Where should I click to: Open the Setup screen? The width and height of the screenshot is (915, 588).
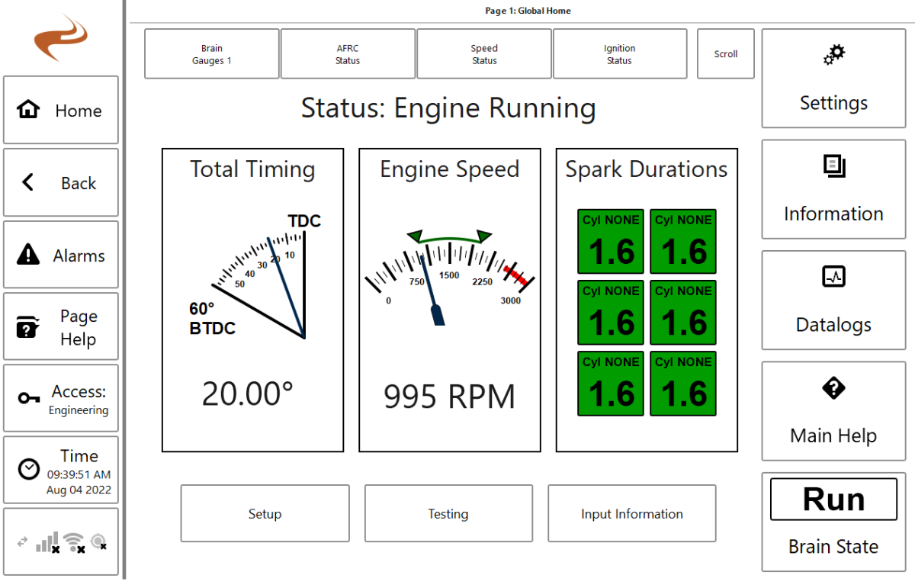point(265,513)
